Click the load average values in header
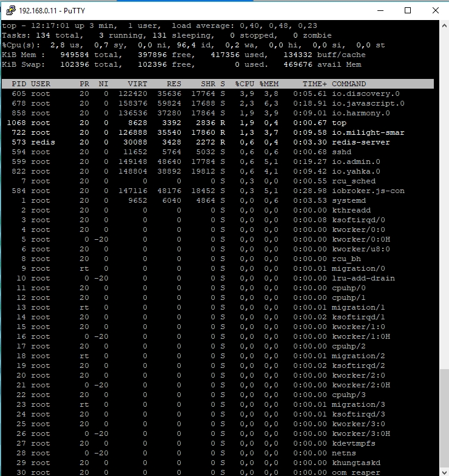The image size is (449, 476). (278, 25)
